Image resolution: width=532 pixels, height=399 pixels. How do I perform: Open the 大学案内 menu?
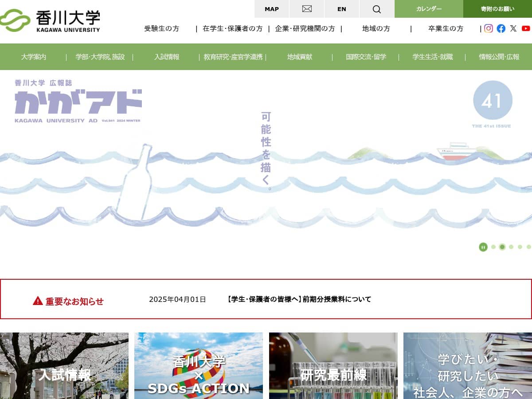point(33,57)
